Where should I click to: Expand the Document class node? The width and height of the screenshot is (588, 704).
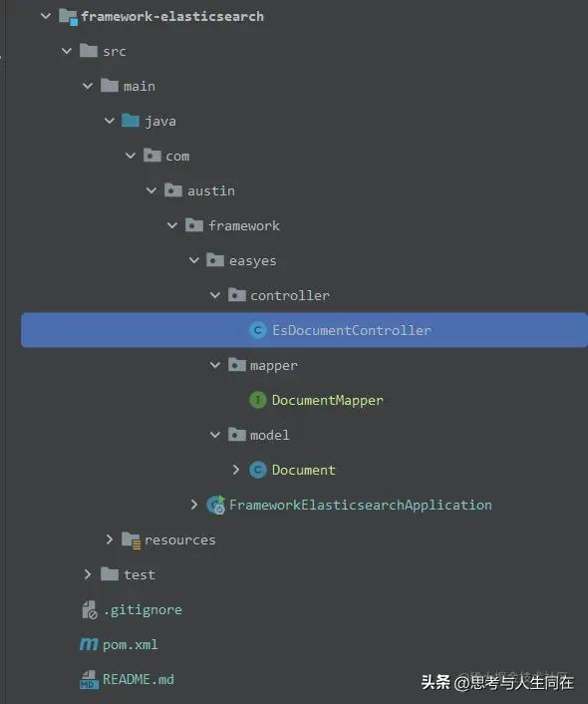pos(236,470)
